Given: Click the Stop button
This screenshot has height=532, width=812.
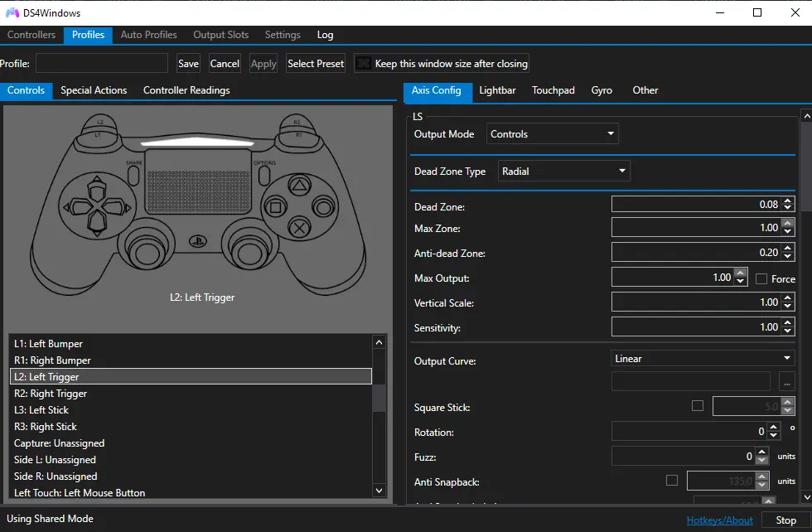Looking at the screenshot, I should [x=785, y=520].
